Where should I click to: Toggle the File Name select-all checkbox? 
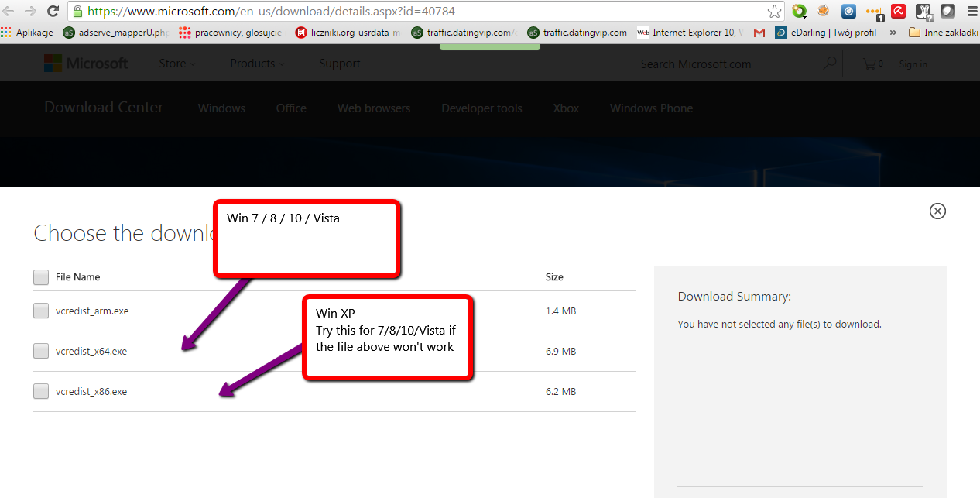[41, 276]
